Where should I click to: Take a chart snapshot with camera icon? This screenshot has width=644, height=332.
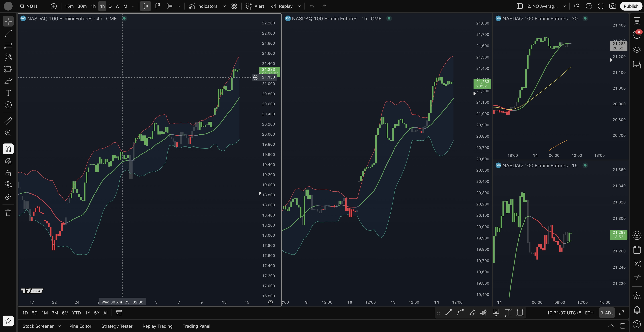click(x=612, y=6)
